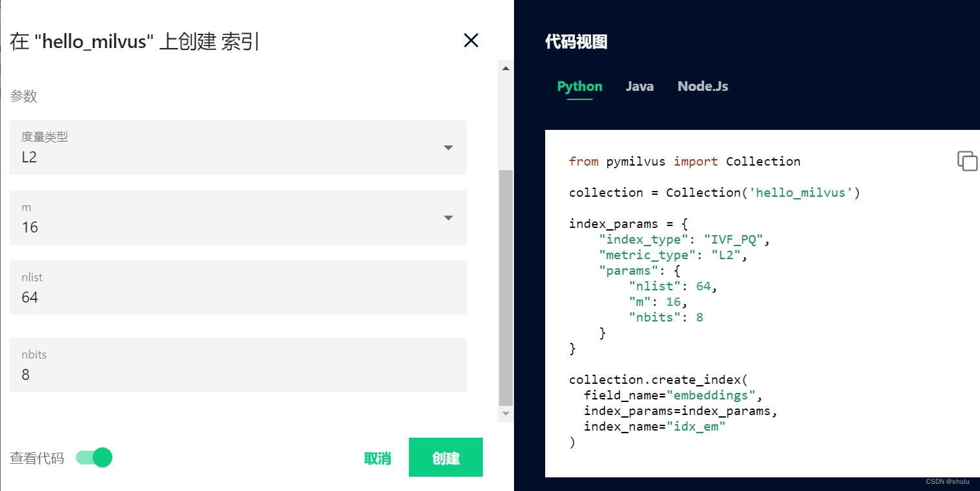980x491 pixels.
Task: Click the "nbits": 8 code line
Action: click(x=666, y=318)
